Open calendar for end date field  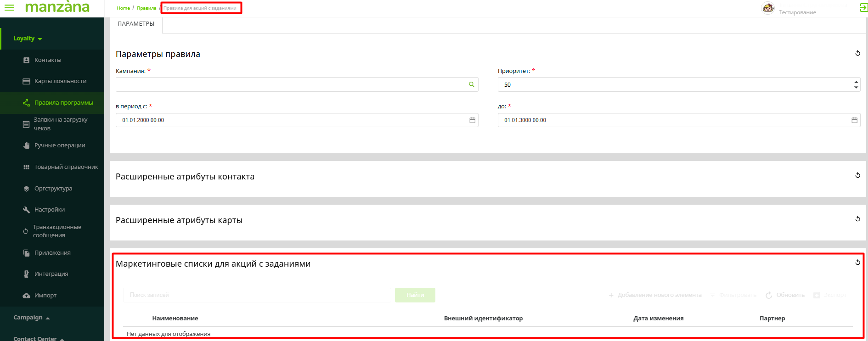854,120
